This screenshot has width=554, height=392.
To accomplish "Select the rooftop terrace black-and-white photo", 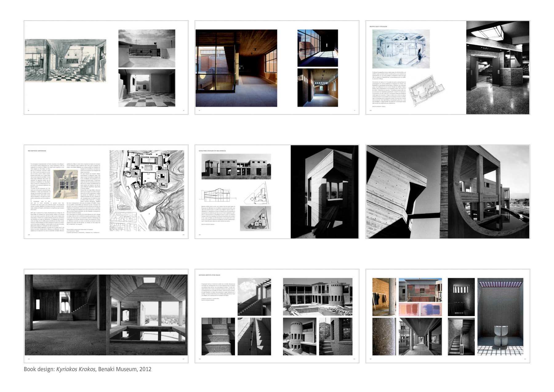I will pos(147,48).
